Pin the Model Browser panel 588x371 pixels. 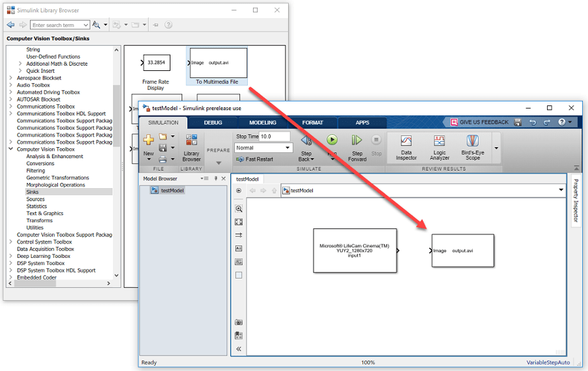coord(216,178)
